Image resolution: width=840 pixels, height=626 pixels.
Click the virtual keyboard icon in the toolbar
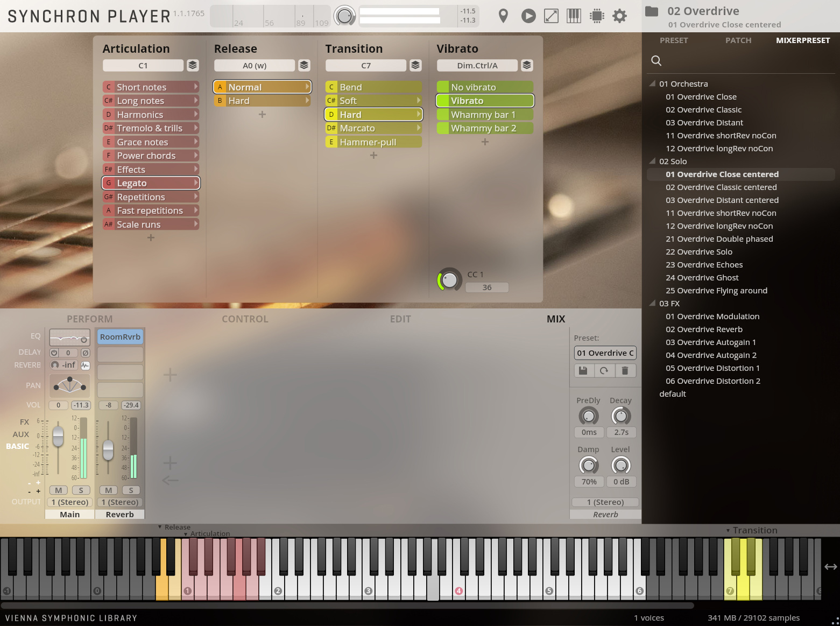(573, 16)
